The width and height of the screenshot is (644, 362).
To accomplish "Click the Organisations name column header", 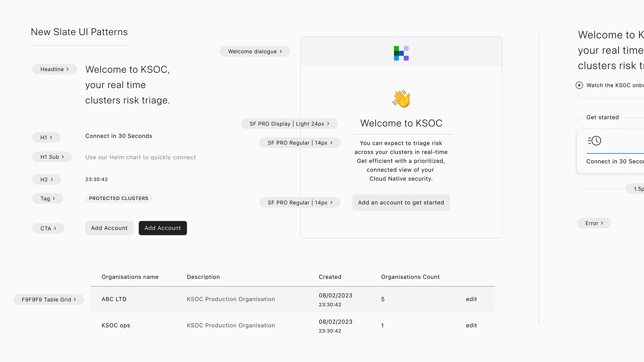I will (130, 277).
